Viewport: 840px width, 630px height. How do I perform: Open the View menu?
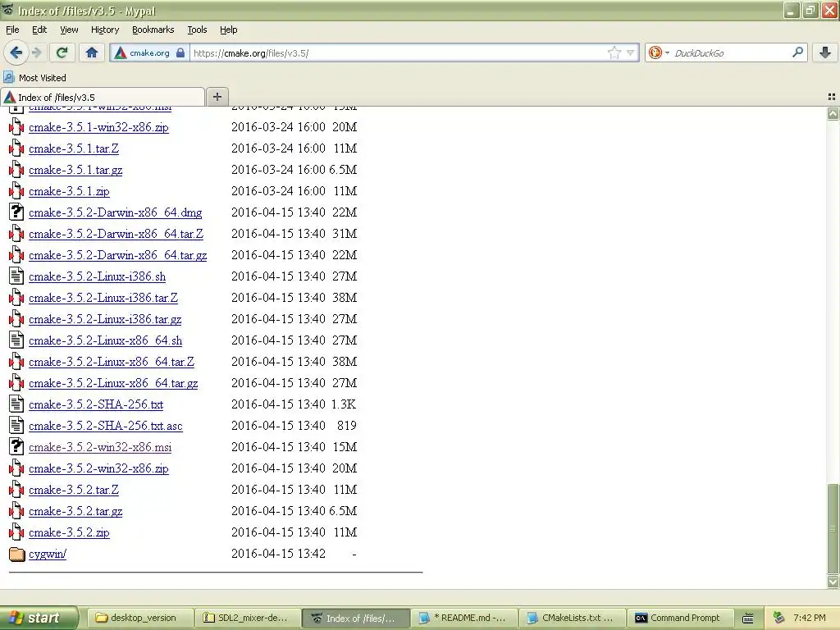tap(69, 30)
